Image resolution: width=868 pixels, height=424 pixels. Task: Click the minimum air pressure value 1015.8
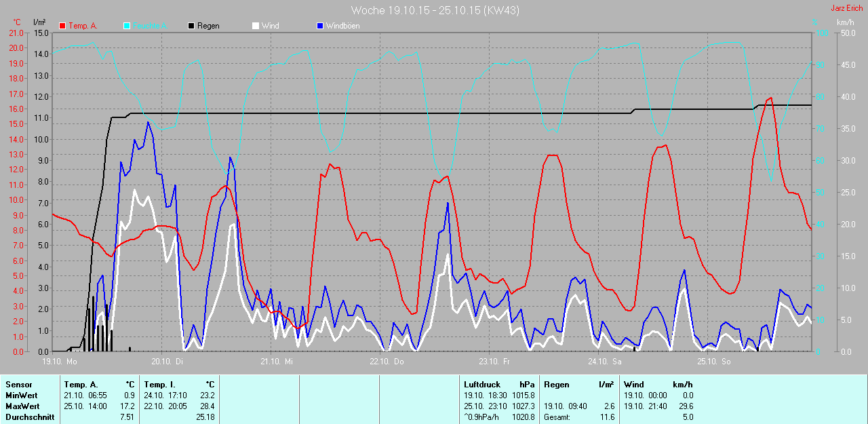point(523,396)
